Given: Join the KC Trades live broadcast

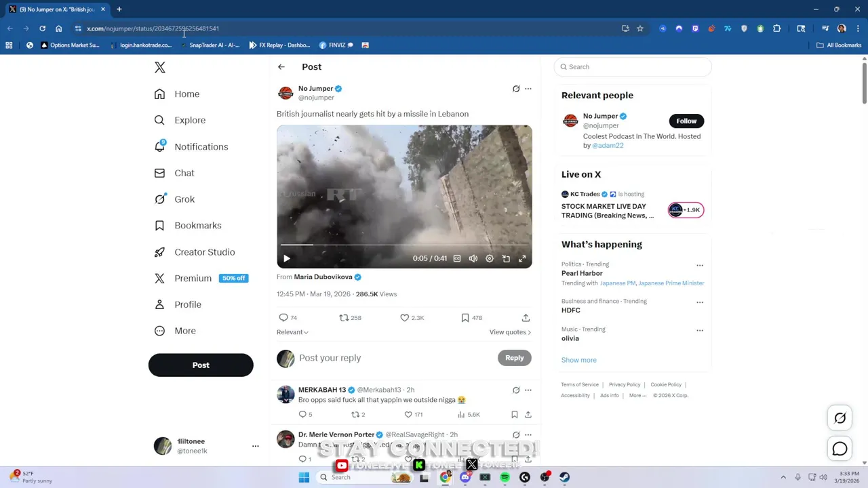Looking at the screenshot, I should coord(686,210).
